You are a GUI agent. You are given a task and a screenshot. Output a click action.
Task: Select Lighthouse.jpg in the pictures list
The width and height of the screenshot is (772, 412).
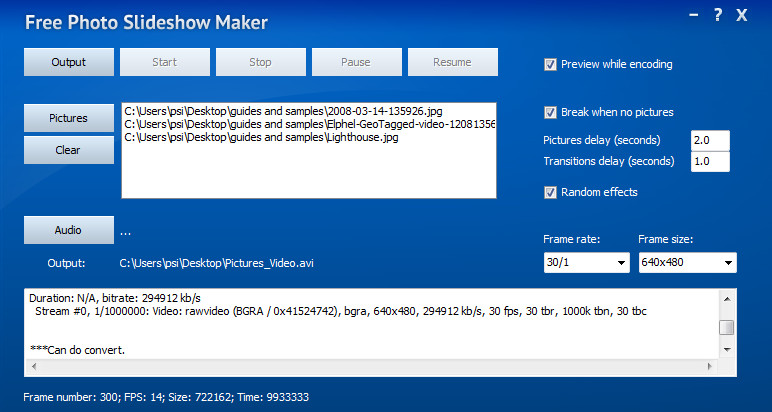click(x=309, y=137)
